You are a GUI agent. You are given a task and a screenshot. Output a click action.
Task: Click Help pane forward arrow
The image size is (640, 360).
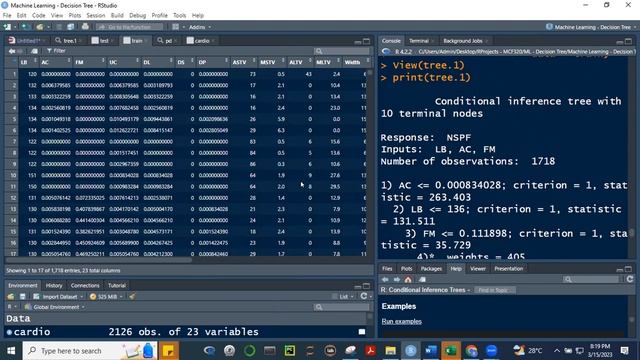tap(396, 280)
